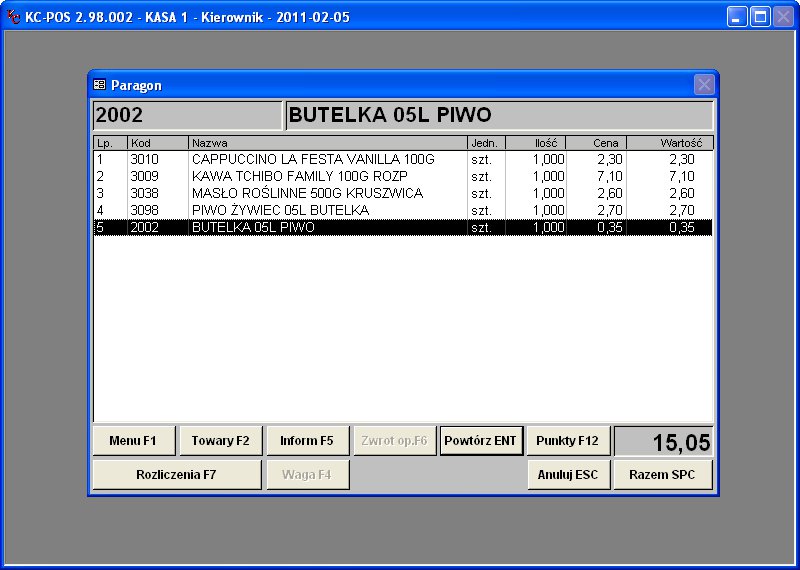This screenshot has height=570, width=800.
Task: Click price cell 2,60 in Cena column
Action: pyautogui.click(x=610, y=193)
